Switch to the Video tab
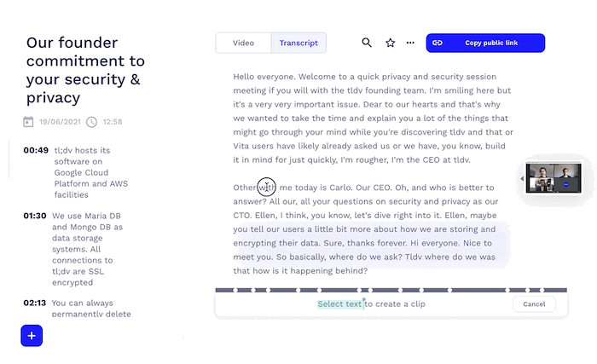The image size is (597, 364). (243, 43)
